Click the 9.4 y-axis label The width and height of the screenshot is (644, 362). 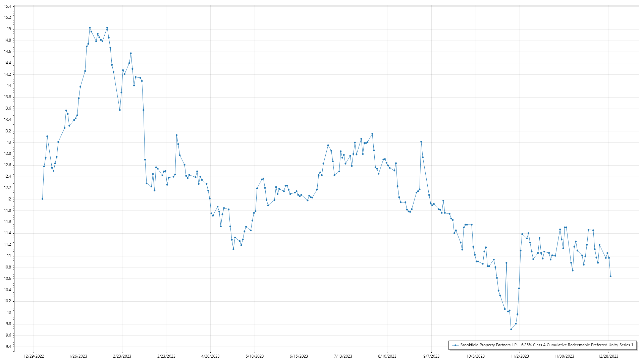pyautogui.click(x=8, y=346)
